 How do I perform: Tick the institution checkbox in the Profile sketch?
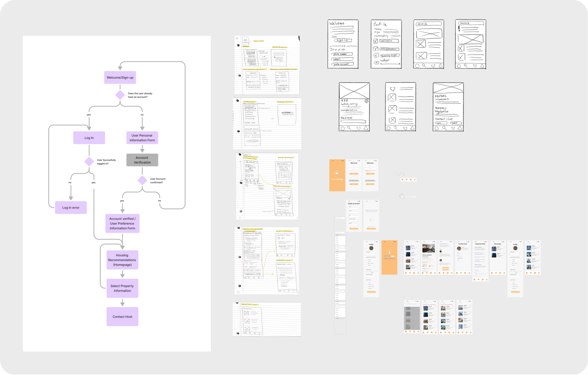376,41
